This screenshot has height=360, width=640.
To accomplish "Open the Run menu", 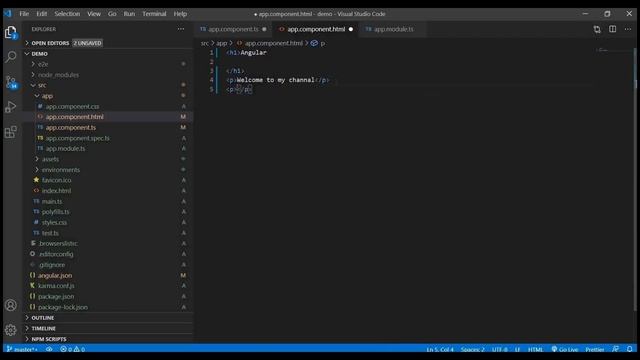I will 129,13.
